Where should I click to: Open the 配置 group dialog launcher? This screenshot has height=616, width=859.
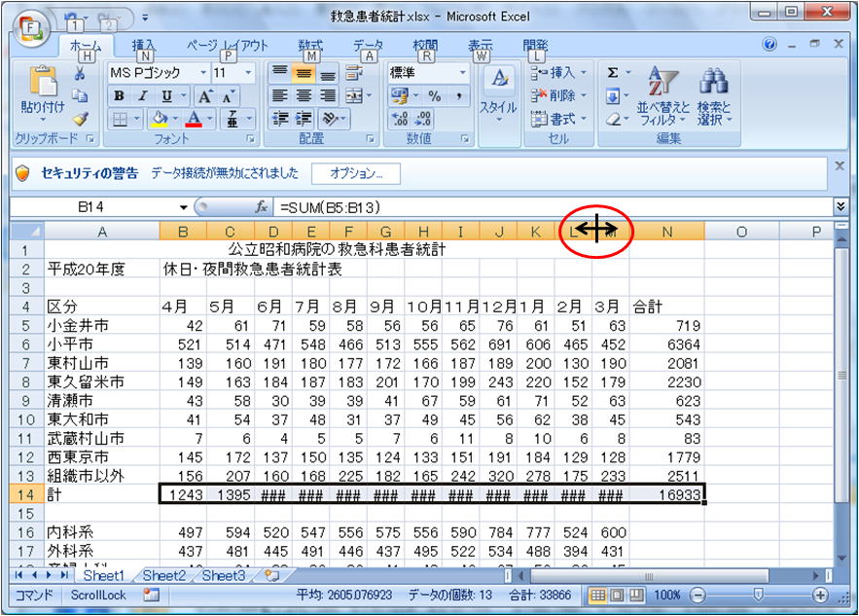point(370,139)
